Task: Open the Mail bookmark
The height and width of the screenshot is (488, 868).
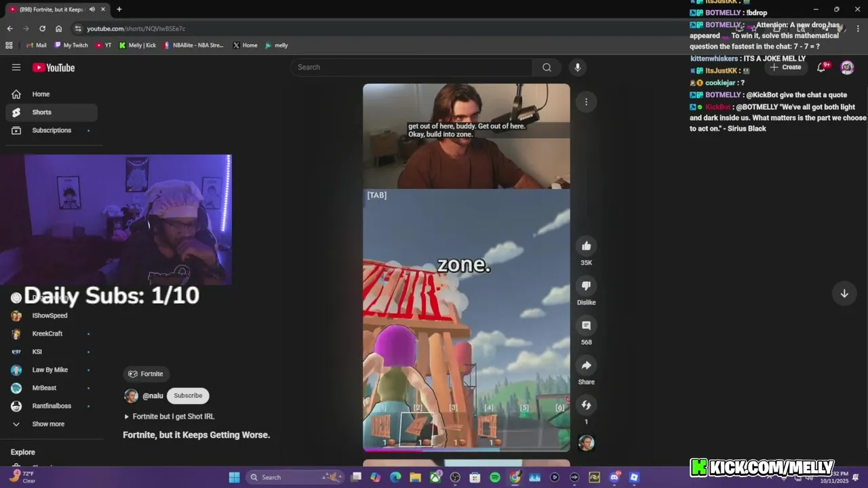Action: (x=36, y=45)
